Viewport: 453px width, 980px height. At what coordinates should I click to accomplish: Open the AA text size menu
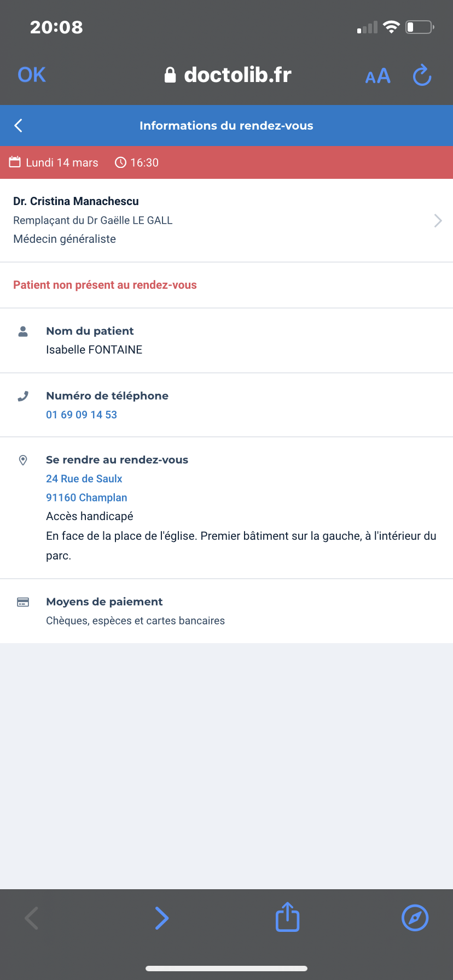[378, 76]
